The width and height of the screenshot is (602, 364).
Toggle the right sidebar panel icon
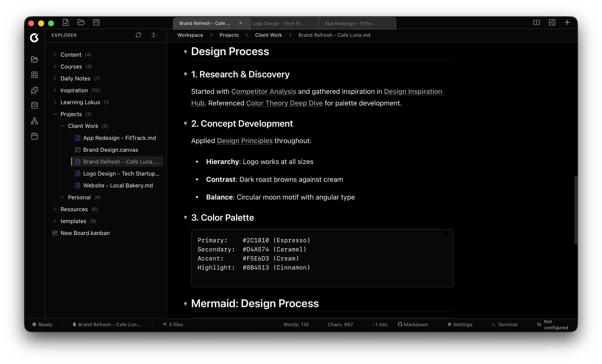(x=552, y=22)
